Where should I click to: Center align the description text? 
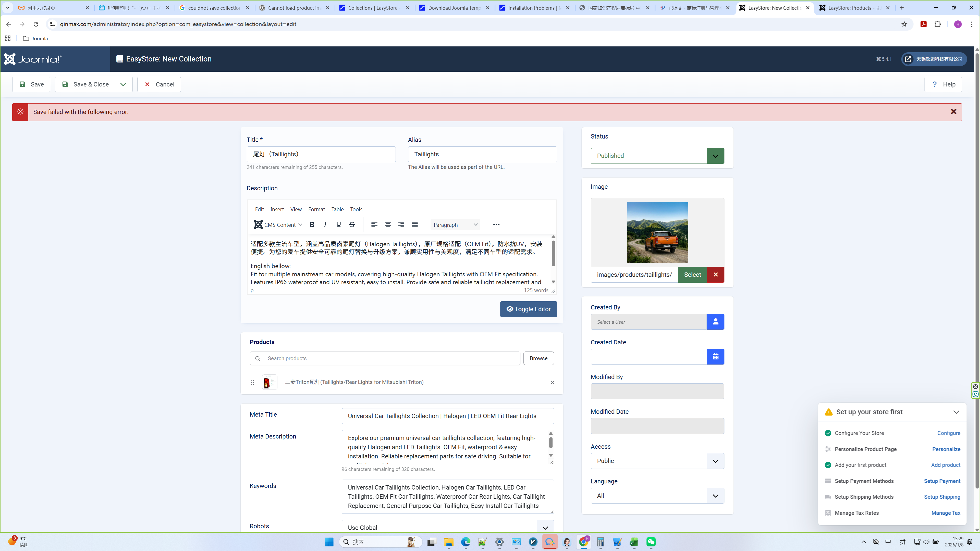pyautogui.click(x=388, y=225)
